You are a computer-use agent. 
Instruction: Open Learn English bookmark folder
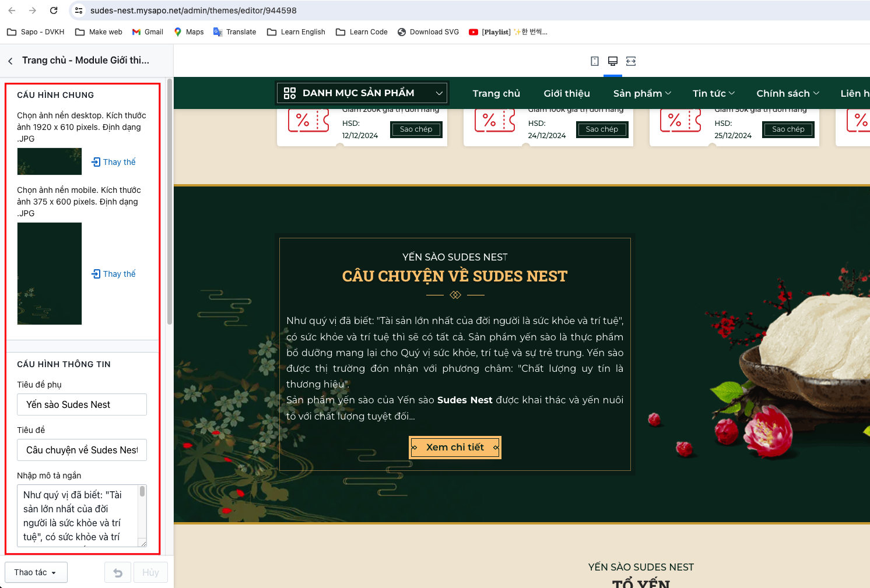(x=296, y=32)
